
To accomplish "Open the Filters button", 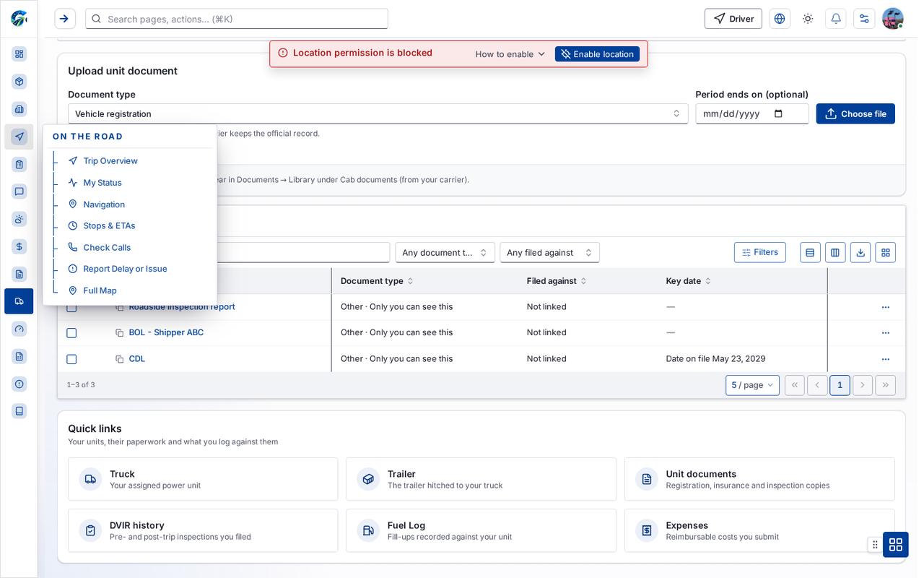I will point(760,252).
